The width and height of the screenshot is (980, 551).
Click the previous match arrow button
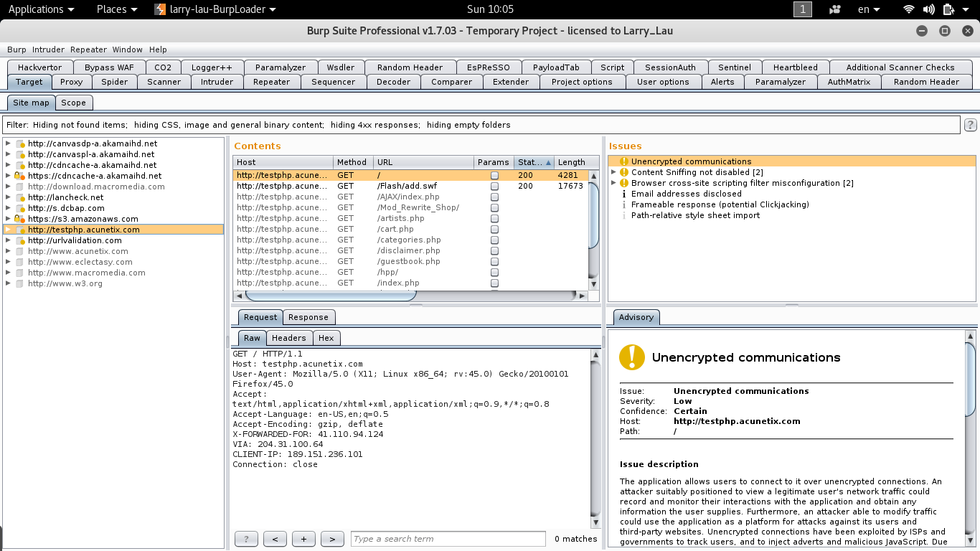click(x=275, y=539)
